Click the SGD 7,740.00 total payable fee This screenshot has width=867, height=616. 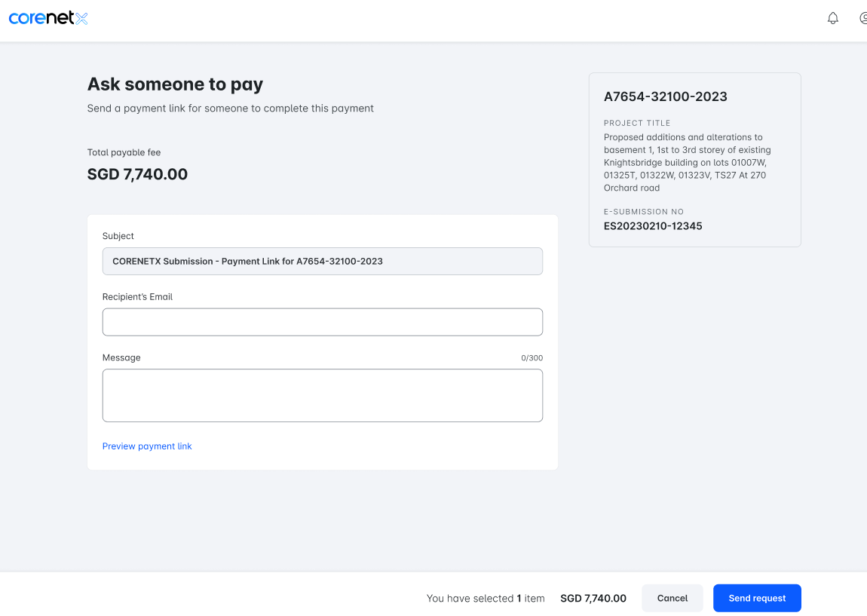tap(137, 173)
